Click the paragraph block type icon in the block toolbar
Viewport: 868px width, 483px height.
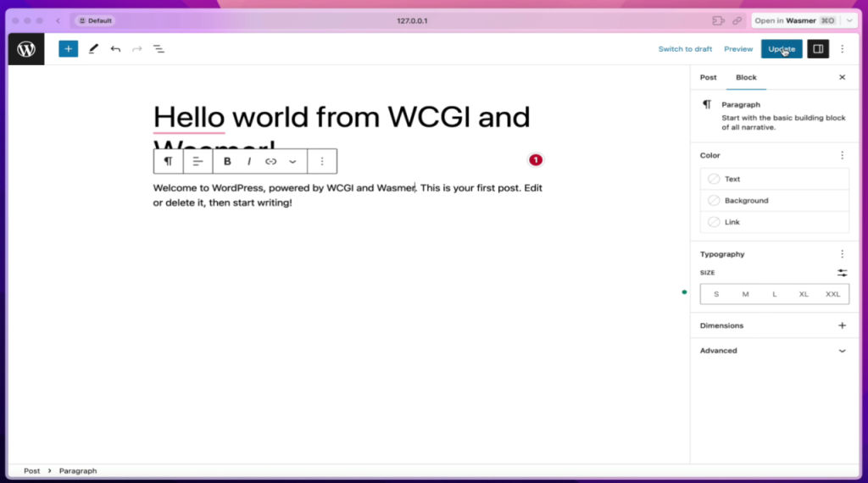coord(169,161)
